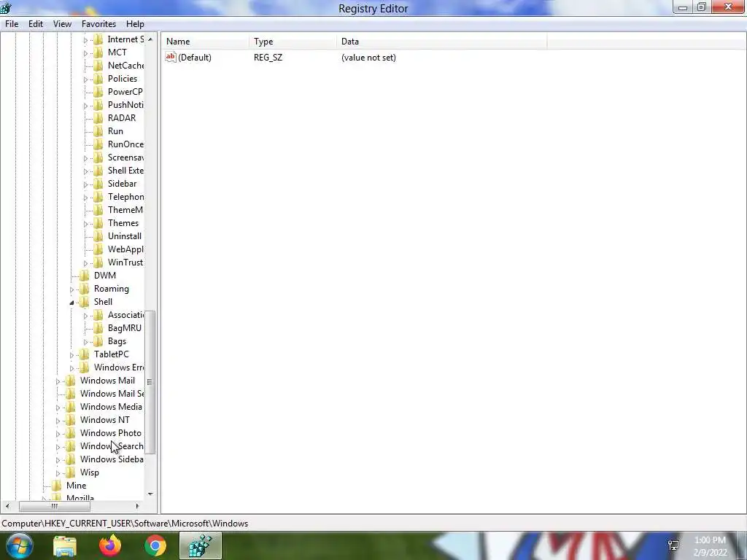Select the Windows Search key label
Image resolution: width=747 pixels, height=560 pixels.
(x=112, y=446)
